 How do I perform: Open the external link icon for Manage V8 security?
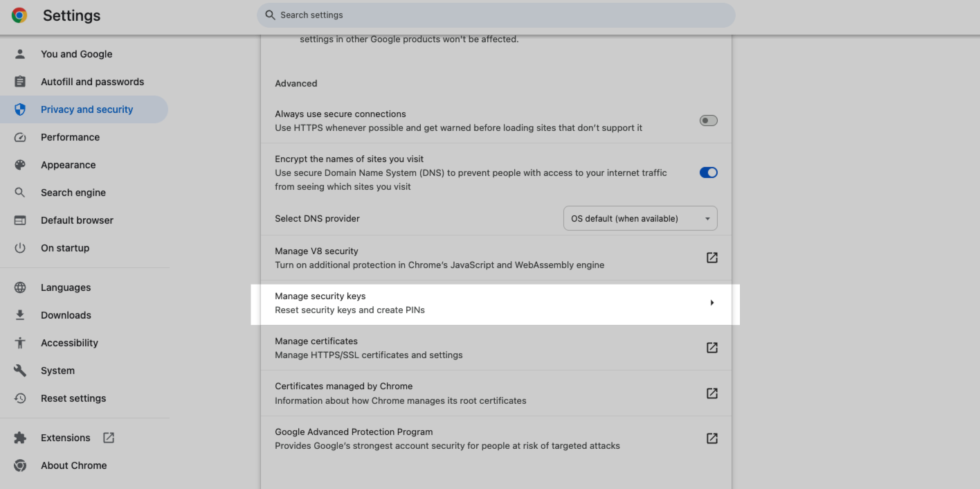(711, 258)
